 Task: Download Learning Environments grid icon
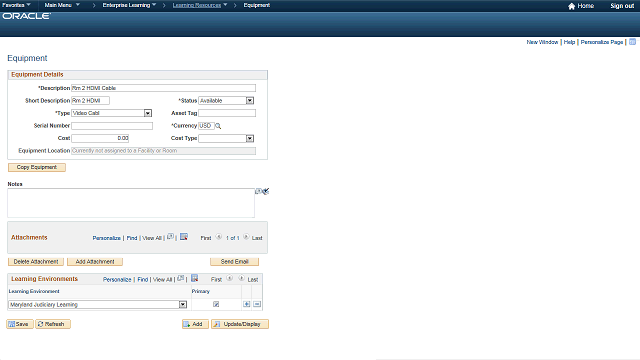tap(194, 278)
